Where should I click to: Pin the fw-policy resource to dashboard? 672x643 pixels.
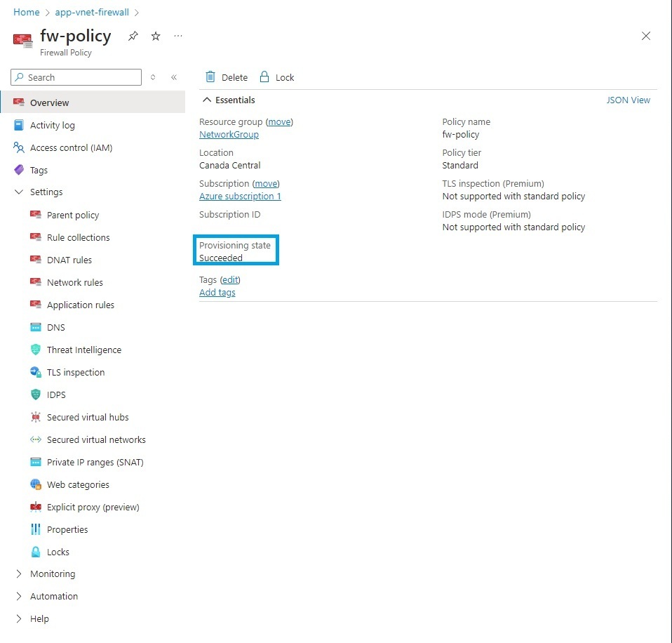coord(133,36)
